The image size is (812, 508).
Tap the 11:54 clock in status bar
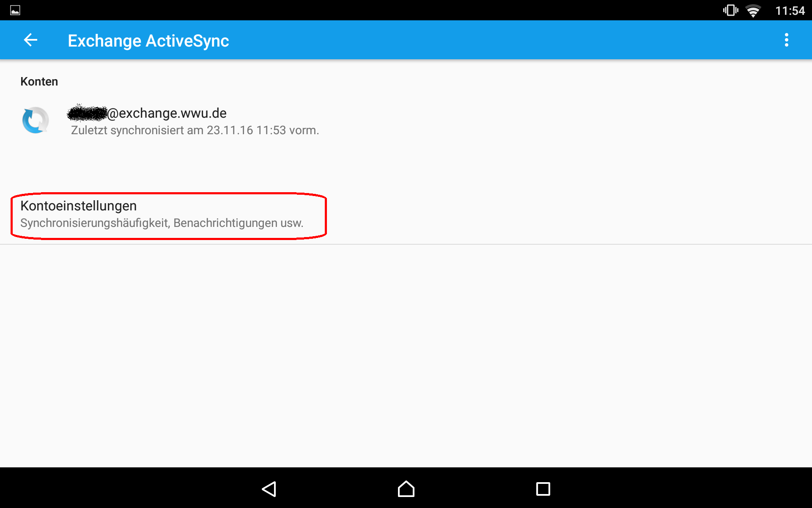coord(790,11)
